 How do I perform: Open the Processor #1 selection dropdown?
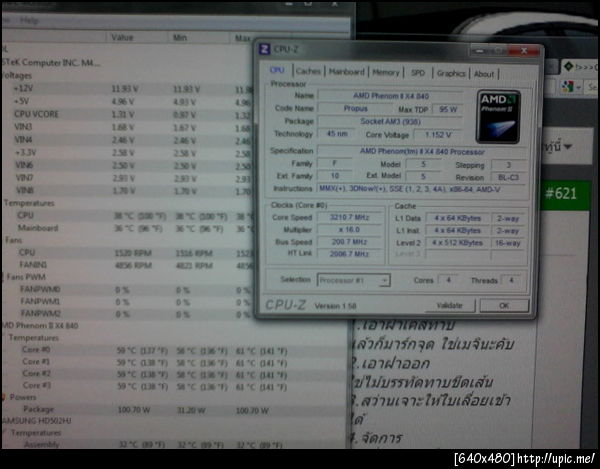click(x=353, y=280)
